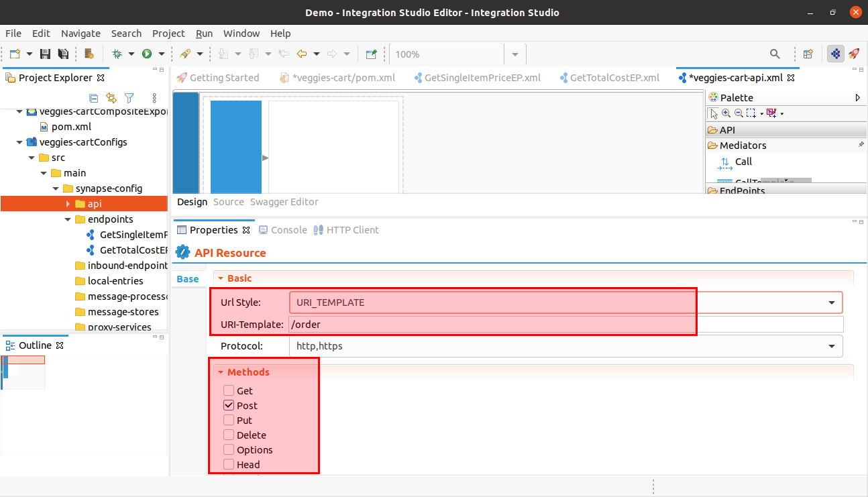
Task: Select the Palette arrow selection tool
Action: (x=714, y=113)
